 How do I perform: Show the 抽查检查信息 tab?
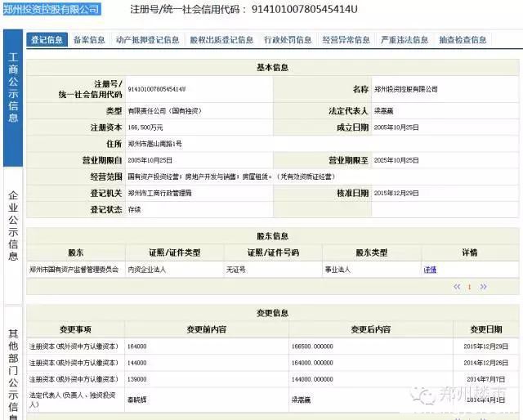[x=463, y=40]
